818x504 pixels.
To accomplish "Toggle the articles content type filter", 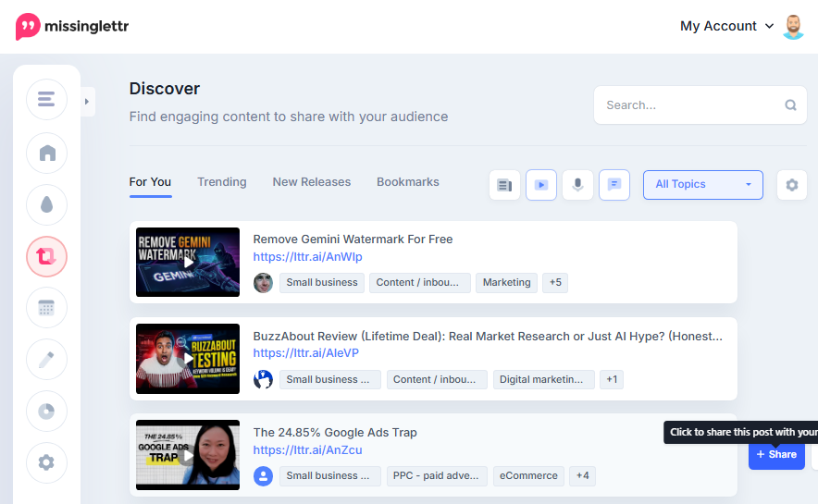I will click(504, 185).
